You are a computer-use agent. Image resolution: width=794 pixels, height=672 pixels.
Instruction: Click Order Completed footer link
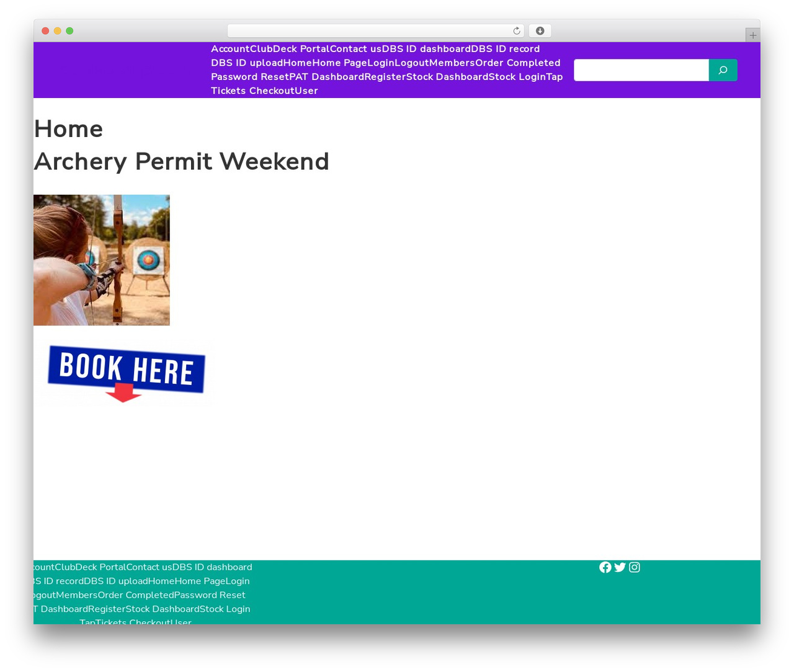point(136,595)
